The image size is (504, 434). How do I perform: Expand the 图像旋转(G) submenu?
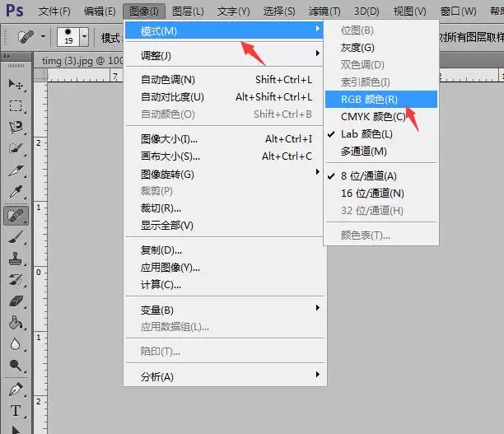pyautogui.click(x=224, y=174)
